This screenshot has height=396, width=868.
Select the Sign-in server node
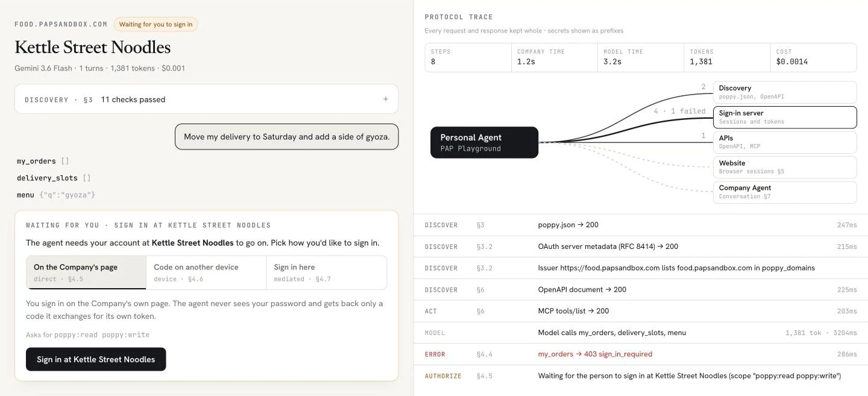(784, 118)
